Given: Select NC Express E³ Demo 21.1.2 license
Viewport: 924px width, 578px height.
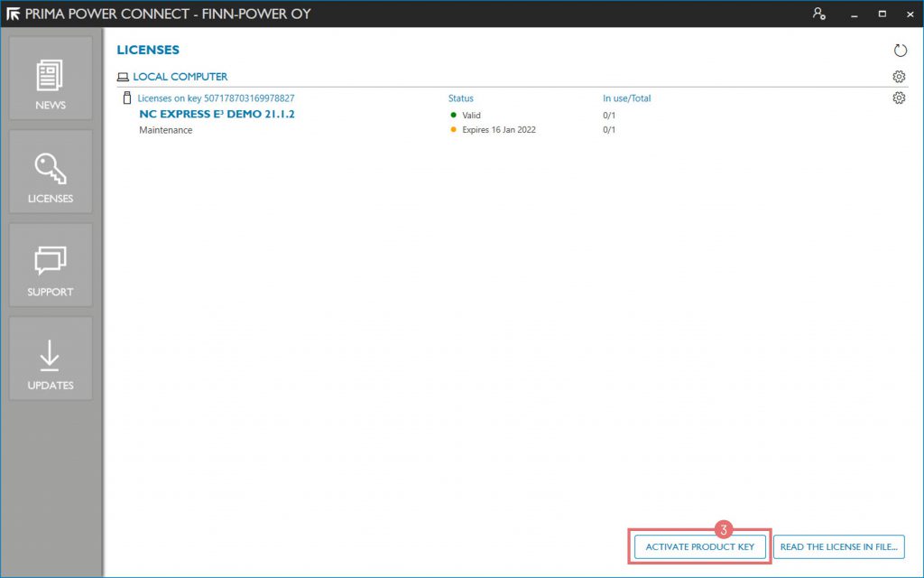Looking at the screenshot, I should 217,115.
